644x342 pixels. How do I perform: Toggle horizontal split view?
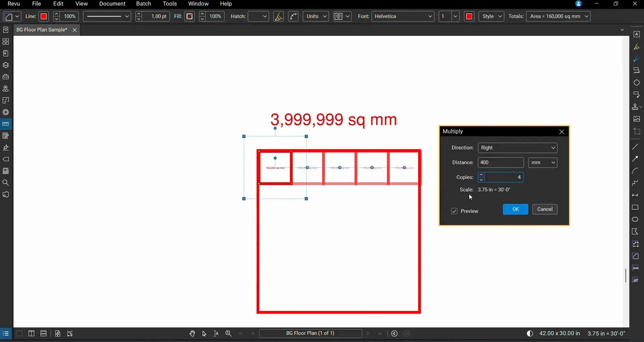click(44, 333)
